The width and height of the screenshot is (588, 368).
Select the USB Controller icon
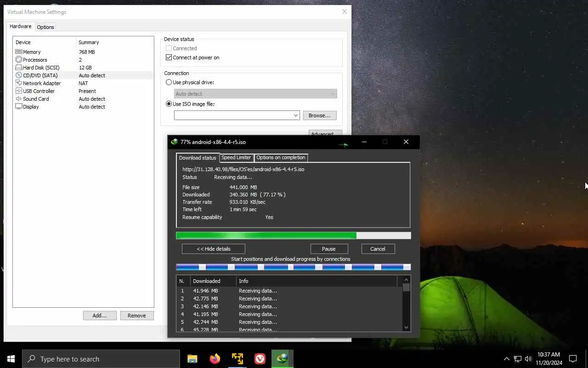[x=19, y=91]
